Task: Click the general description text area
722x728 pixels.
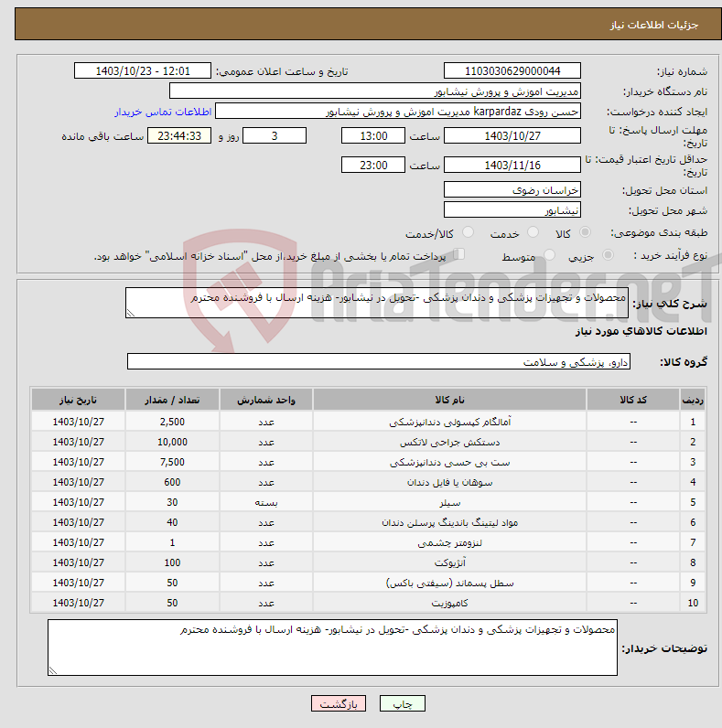Action: pos(377,303)
